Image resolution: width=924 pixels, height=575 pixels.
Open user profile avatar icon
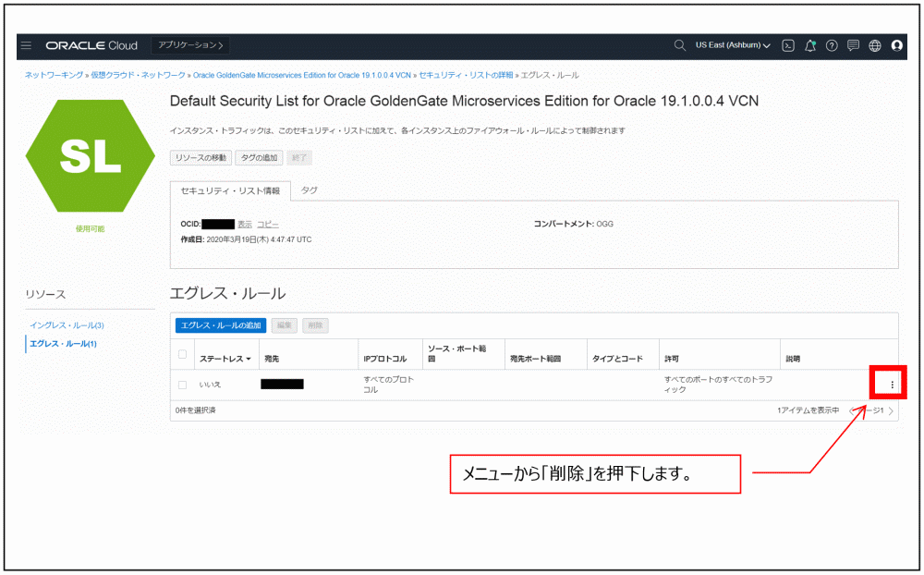(896, 45)
